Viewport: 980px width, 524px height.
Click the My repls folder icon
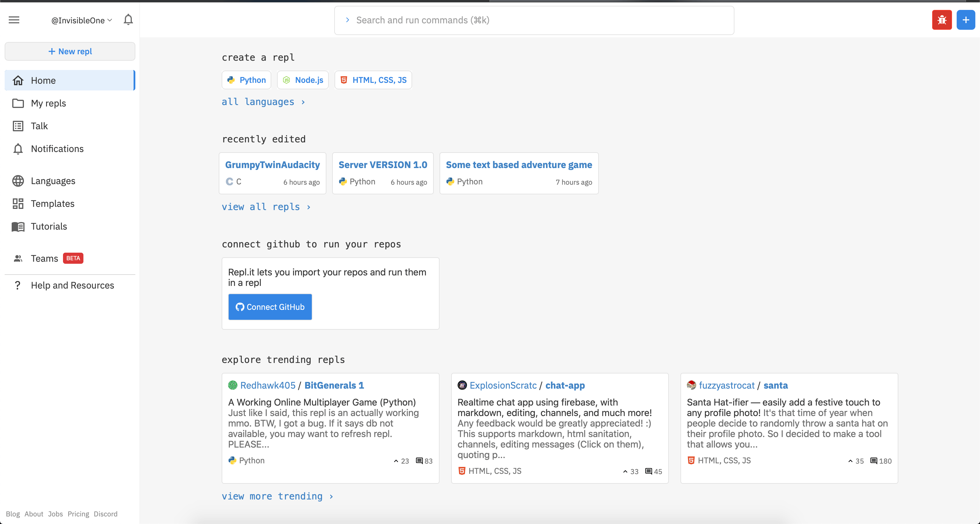[x=18, y=103]
